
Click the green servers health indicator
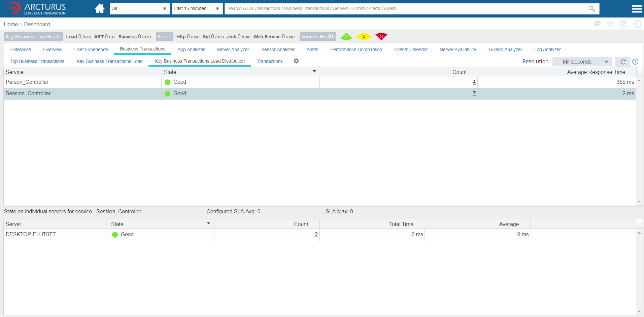(346, 36)
